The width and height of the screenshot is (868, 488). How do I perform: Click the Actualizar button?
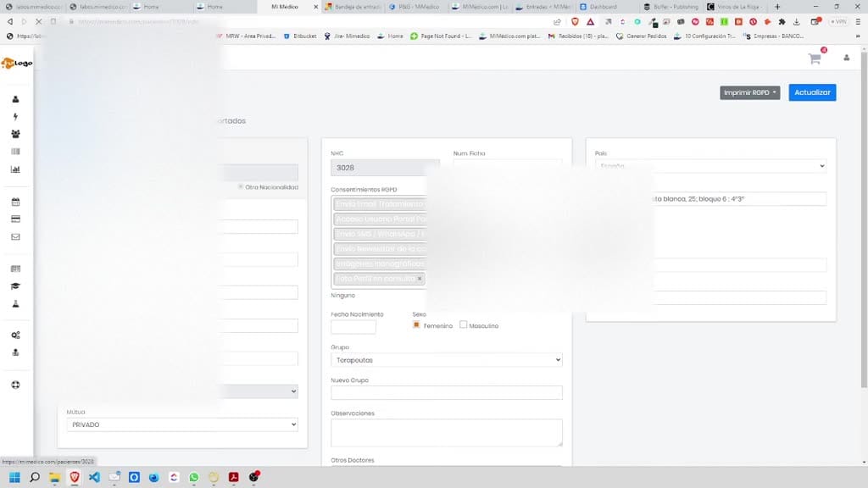[x=812, y=92]
